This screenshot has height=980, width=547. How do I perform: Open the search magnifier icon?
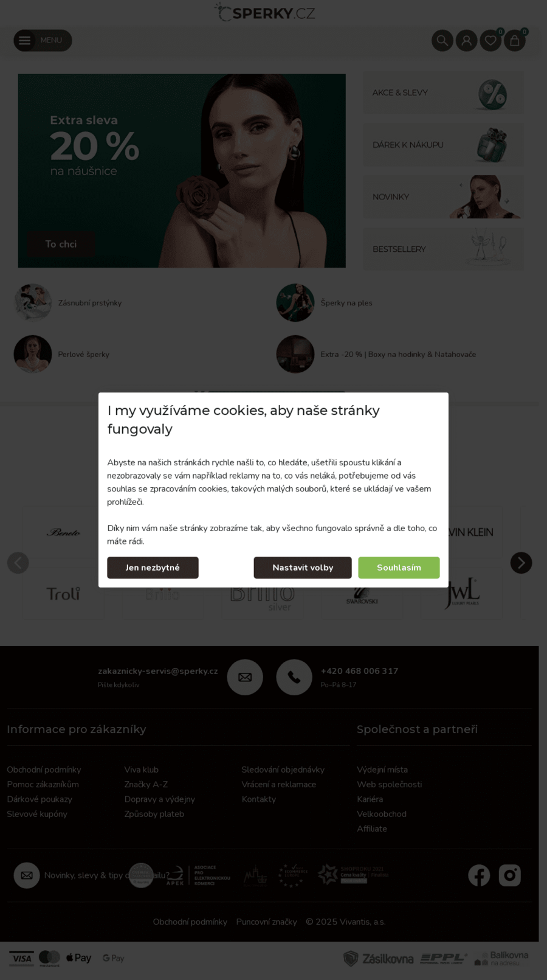(442, 41)
